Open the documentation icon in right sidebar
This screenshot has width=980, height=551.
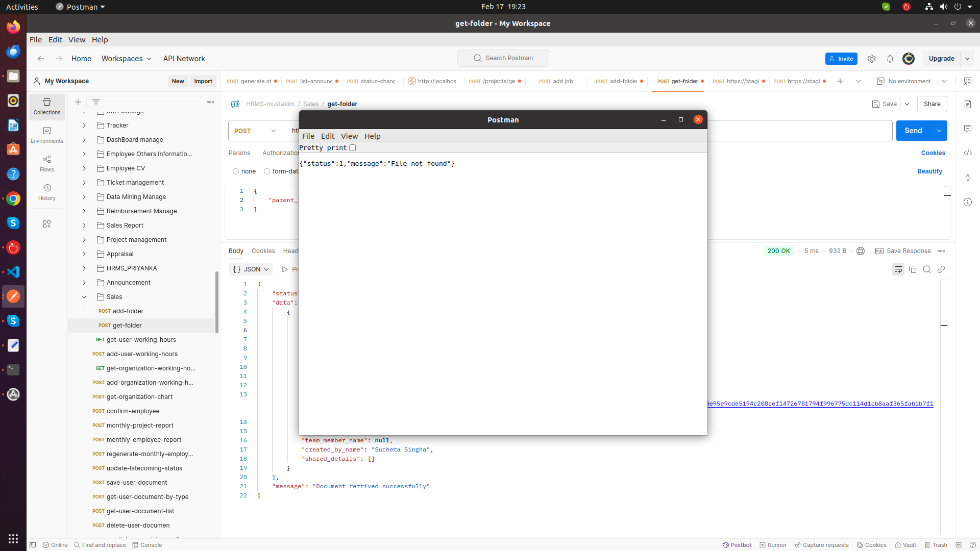tap(968, 104)
